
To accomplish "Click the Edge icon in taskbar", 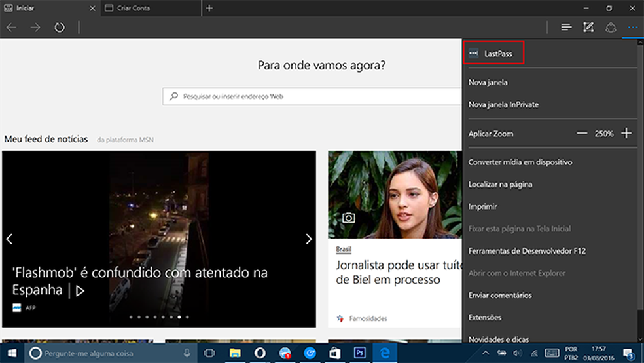I will point(385,353).
